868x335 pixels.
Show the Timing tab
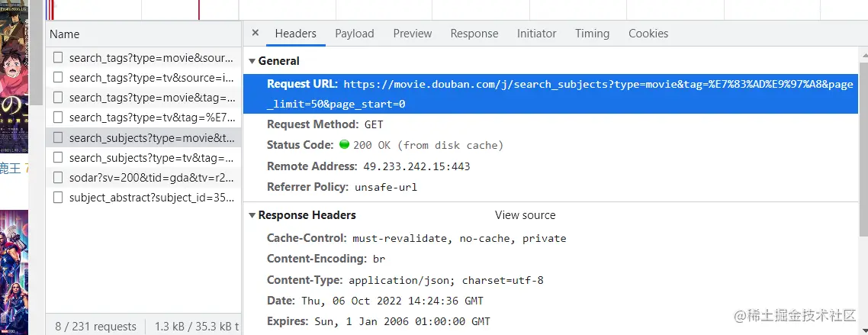(x=593, y=34)
